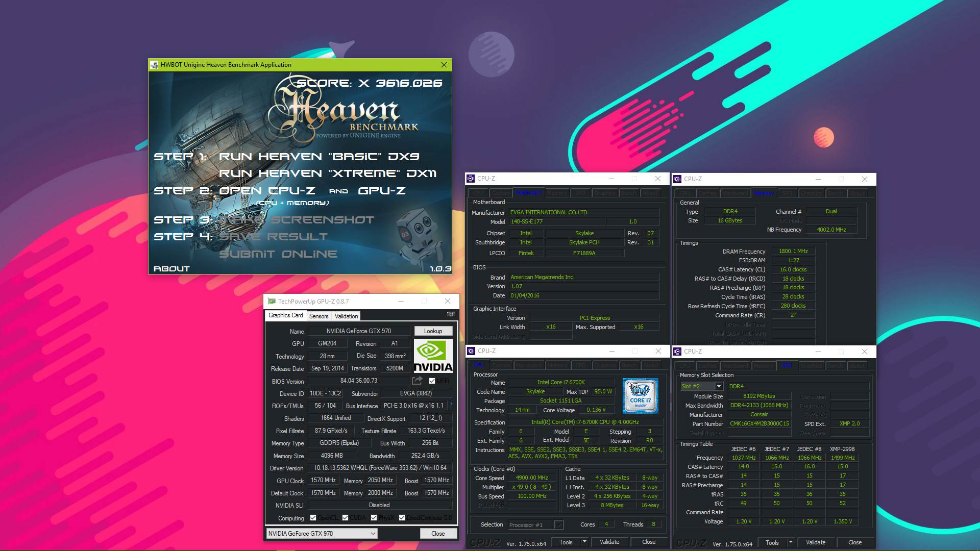This screenshot has height=551, width=980.
Task: Toggle the PhysX computing checkbox
Action: 374,518
